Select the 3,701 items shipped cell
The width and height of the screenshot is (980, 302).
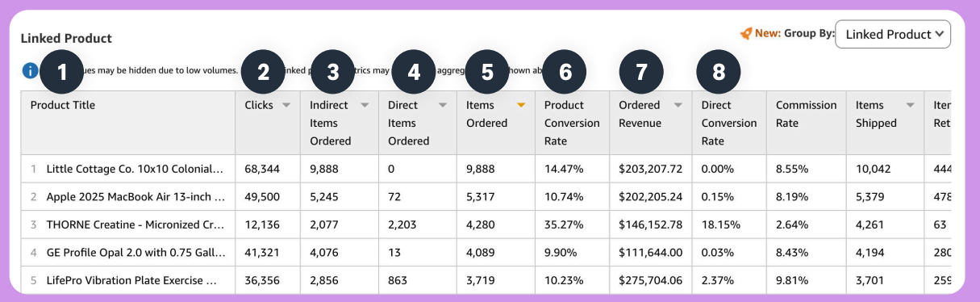885,281
